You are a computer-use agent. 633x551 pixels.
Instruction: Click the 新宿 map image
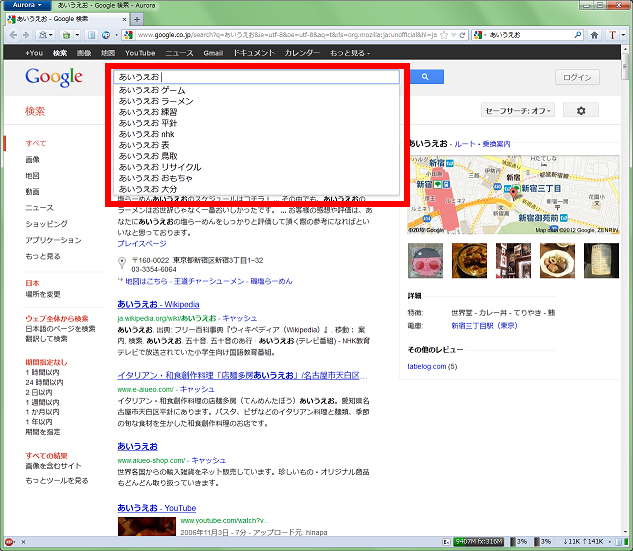click(x=514, y=195)
